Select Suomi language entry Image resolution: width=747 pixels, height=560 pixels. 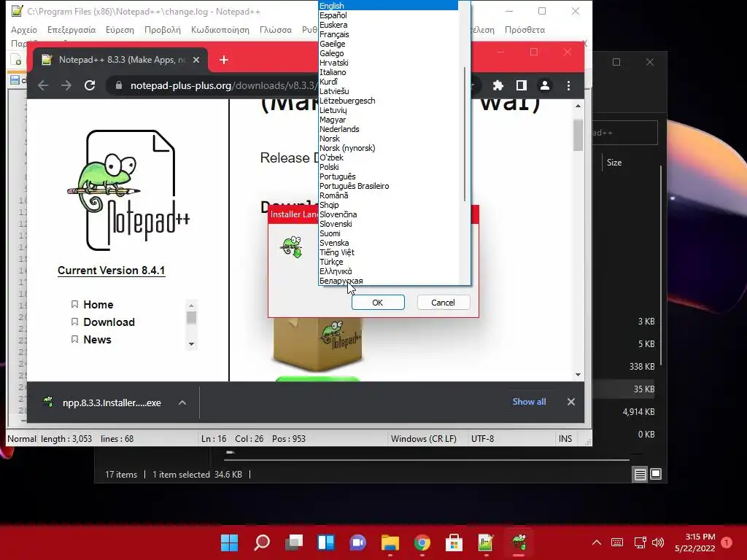coord(388,233)
